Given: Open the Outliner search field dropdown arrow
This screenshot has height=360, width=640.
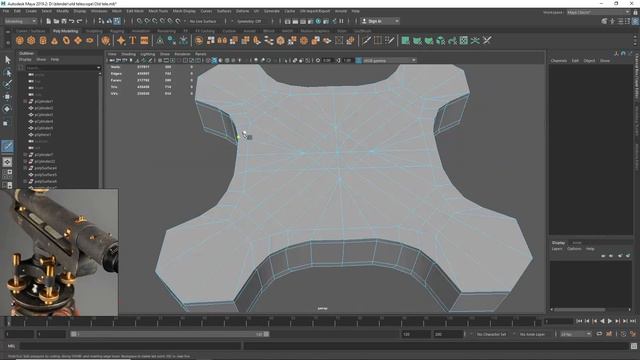Looking at the screenshot, I should click(x=98, y=68).
